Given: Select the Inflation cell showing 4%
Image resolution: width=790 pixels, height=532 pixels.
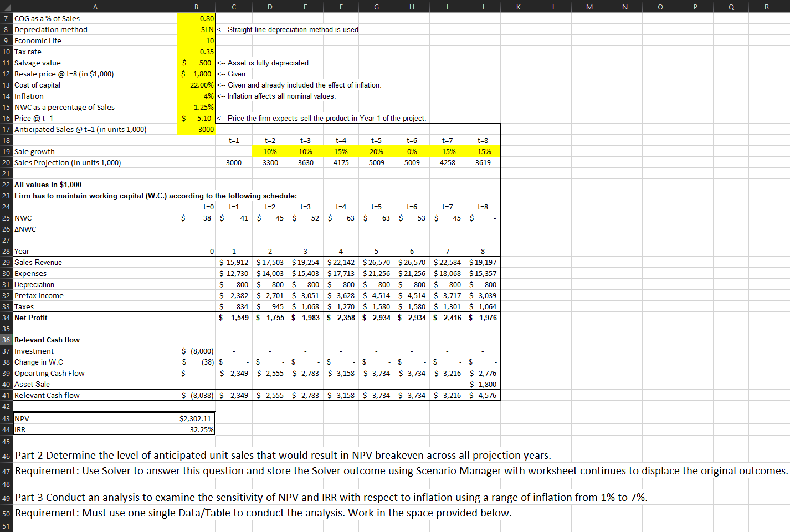Looking at the screenshot, I should pos(195,96).
